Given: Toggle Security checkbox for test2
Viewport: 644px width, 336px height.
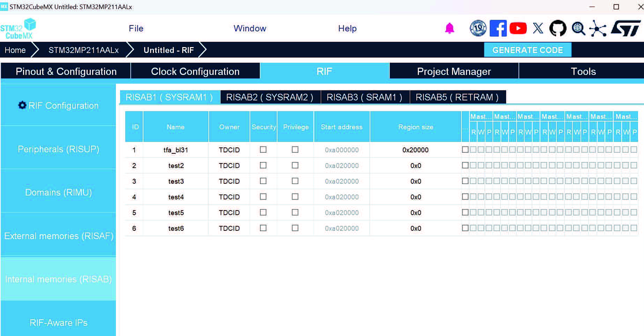Looking at the screenshot, I should pyautogui.click(x=263, y=165).
